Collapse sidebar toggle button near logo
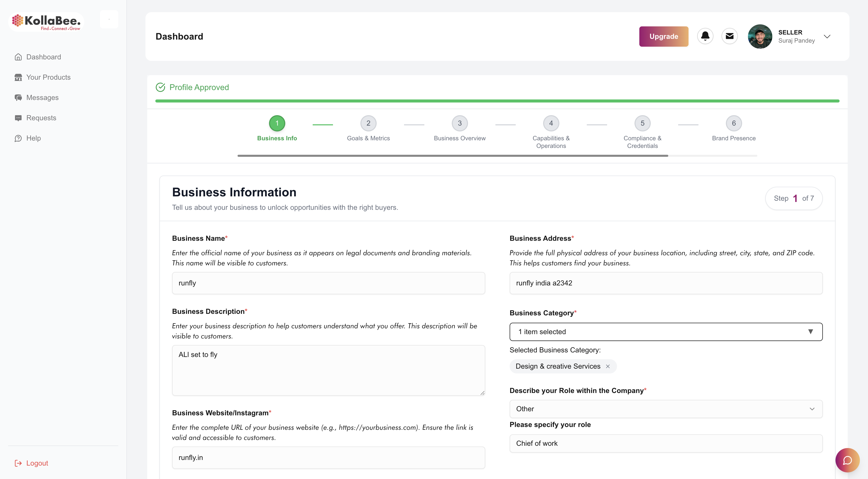Screen dimensions: 868x479 pos(109,19)
